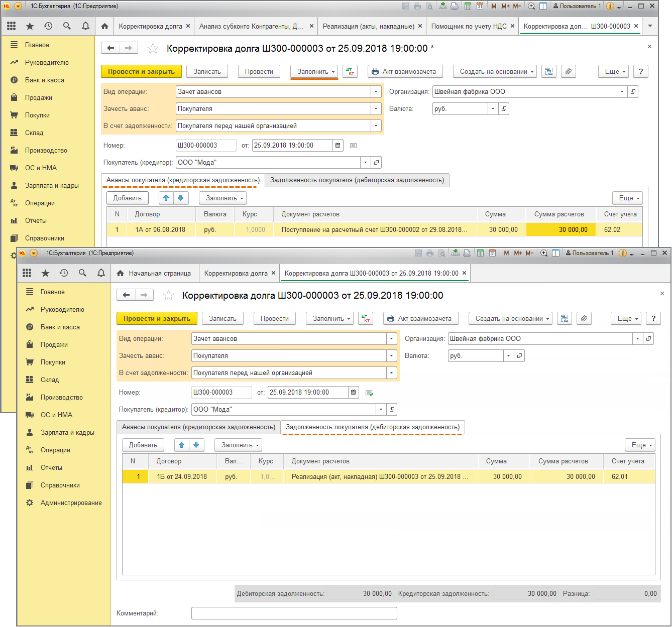672x627 pixels.
Task: Open the notifications bell in the front window
Action: pyautogui.click(x=101, y=273)
